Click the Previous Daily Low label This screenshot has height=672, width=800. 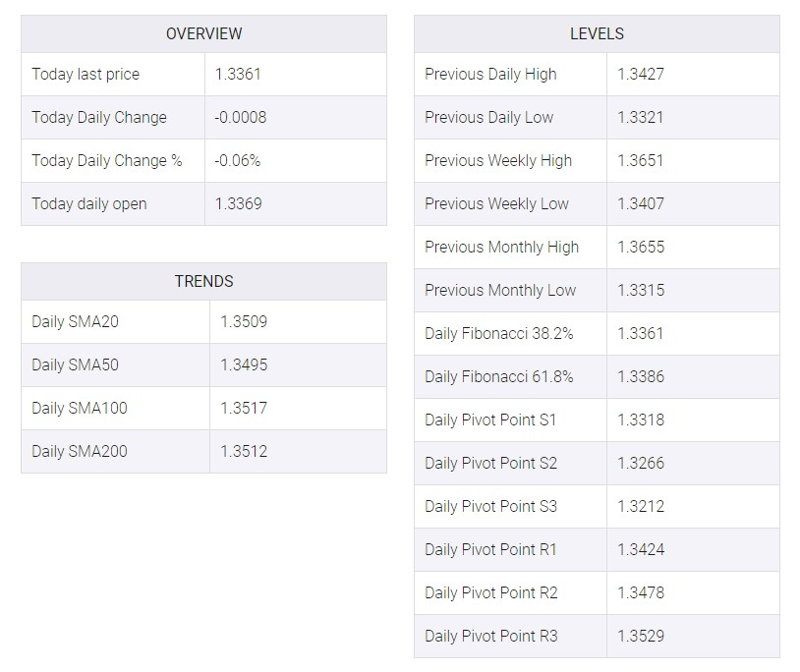click(488, 117)
